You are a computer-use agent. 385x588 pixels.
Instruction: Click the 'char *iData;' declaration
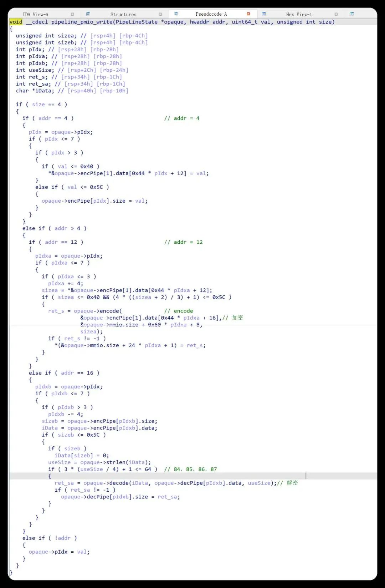click(x=35, y=91)
